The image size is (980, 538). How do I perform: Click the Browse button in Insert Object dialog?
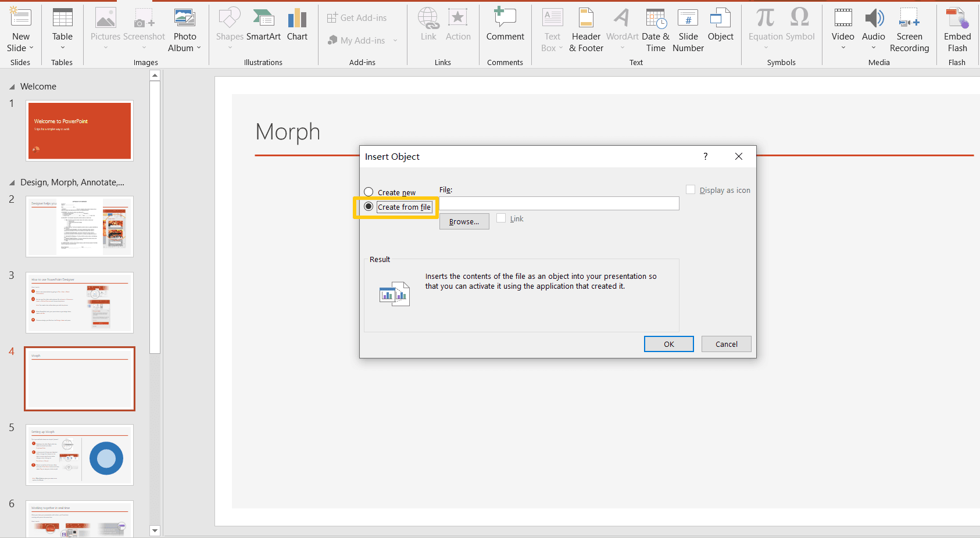tap(464, 221)
